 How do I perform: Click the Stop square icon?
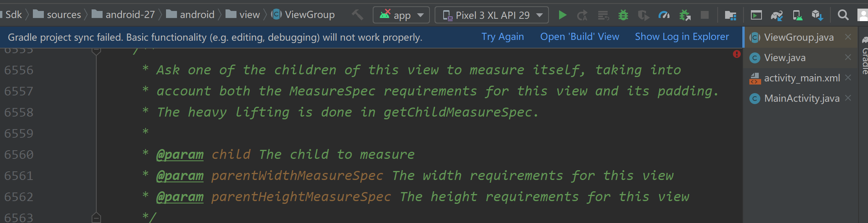[705, 15]
